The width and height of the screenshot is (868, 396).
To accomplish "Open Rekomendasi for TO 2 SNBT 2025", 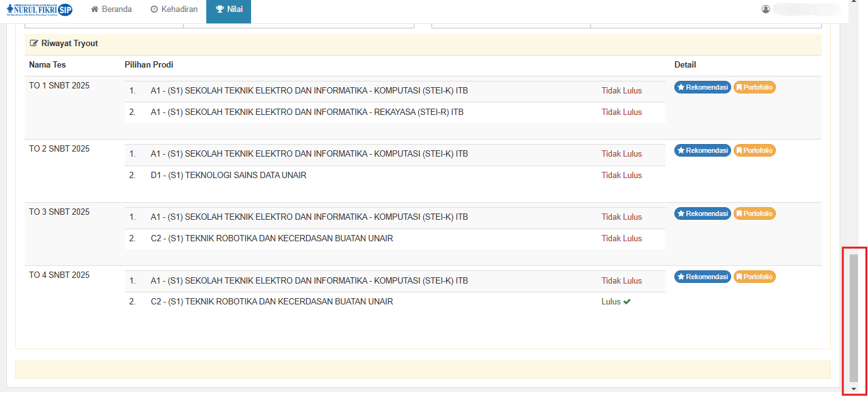I will (x=702, y=150).
